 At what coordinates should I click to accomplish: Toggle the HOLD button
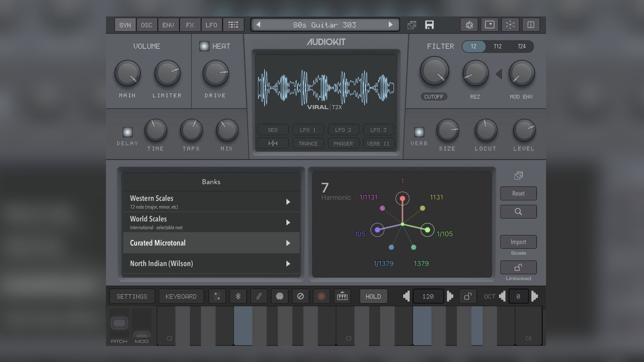[x=373, y=296]
